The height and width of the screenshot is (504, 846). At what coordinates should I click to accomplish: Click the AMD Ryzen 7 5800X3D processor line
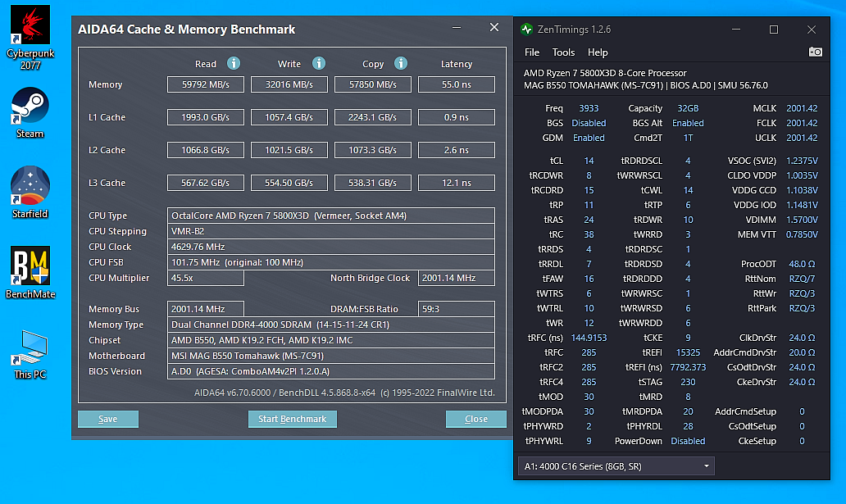pyautogui.click(x=605, y=73)
